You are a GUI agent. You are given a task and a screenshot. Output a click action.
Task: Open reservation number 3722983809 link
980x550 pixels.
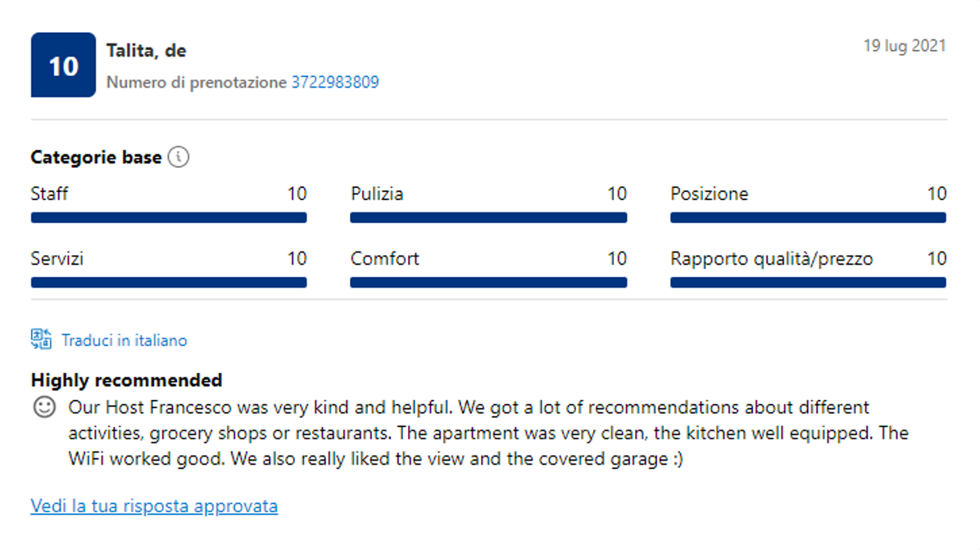(x=335, y=83)
